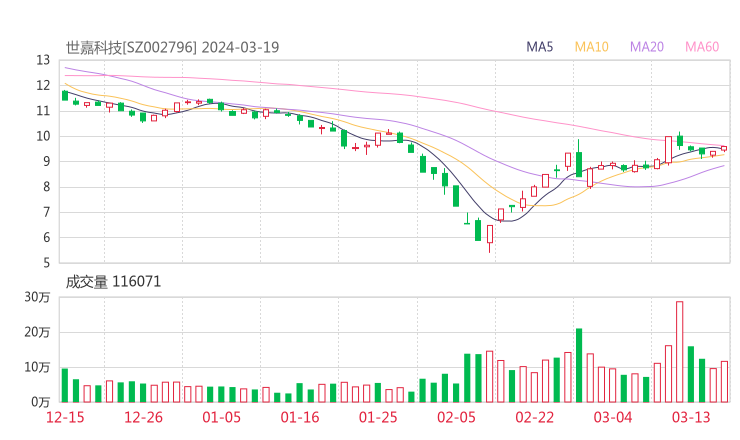Select the tallest red volume bar near 03-13
This screenshot has height=440, width=740.
click(679, 352)
